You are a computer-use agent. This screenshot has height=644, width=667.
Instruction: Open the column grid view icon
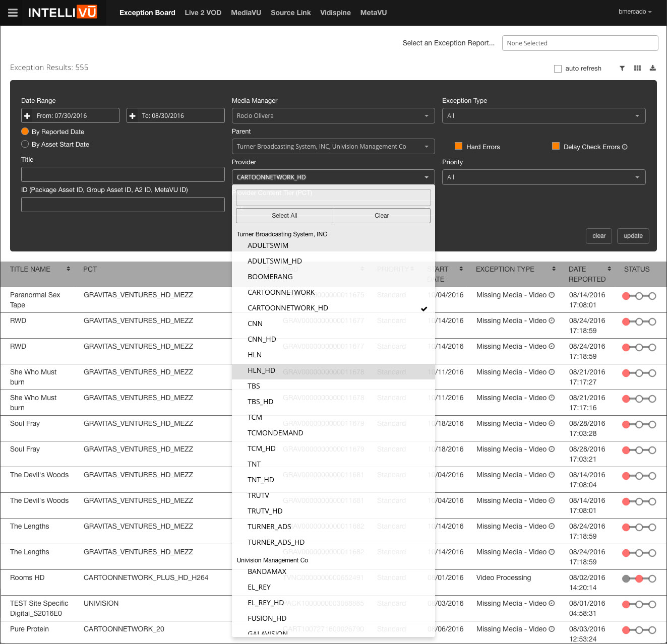pyautogui.click(x=637, y=68)
